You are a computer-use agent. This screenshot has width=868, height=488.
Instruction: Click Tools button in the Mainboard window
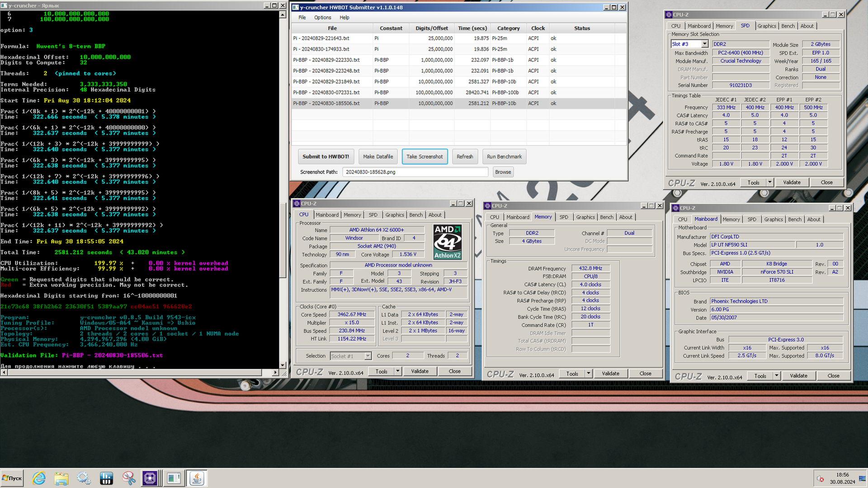click(x=760, y=376)
